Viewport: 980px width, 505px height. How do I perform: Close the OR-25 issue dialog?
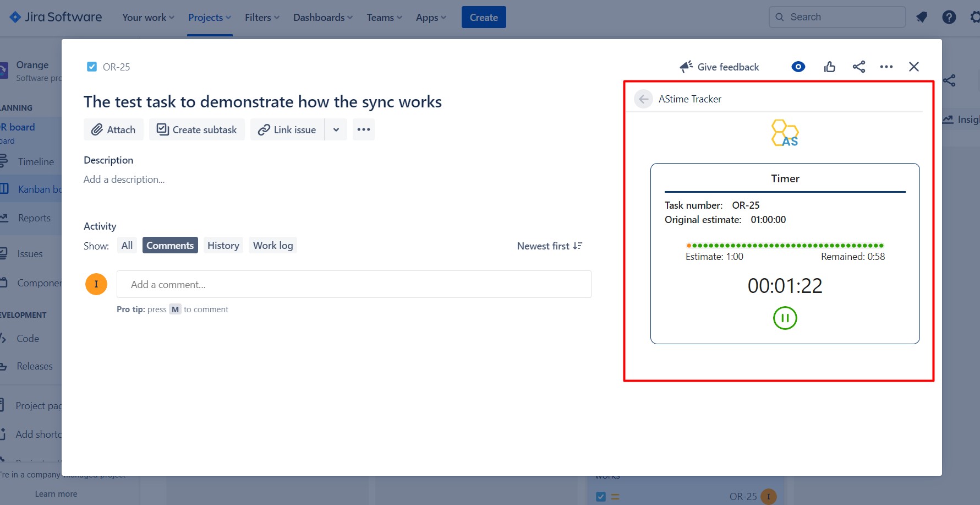(914, 67)
